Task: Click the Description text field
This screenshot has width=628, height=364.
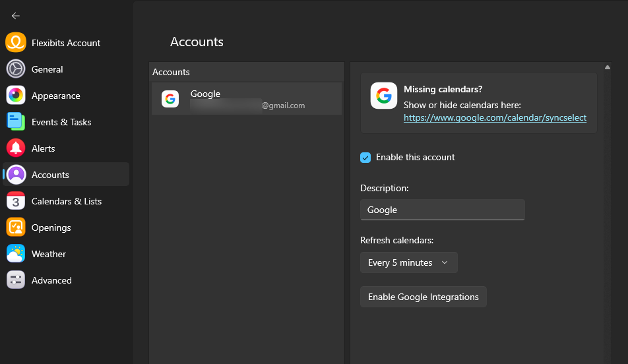Action: (x=442, y=210)
